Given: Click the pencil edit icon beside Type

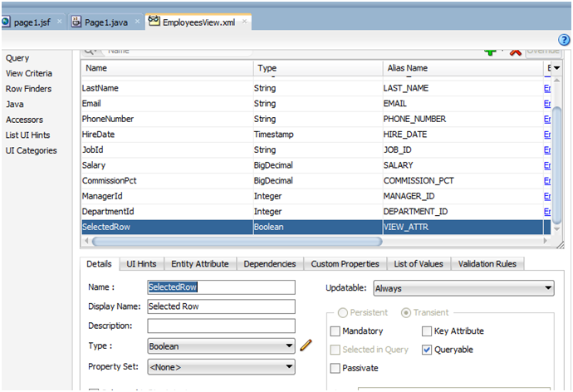Looking at the screenshot, I should point(306,345).
